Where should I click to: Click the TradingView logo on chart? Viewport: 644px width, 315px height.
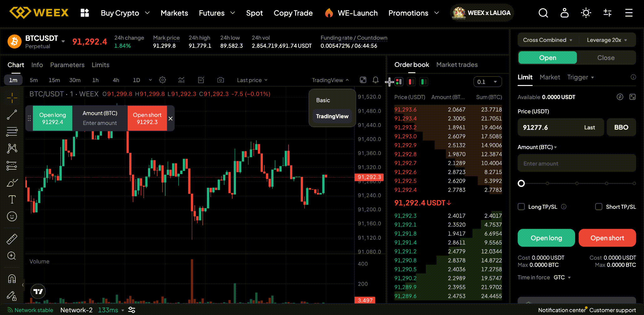click(38, 292)
